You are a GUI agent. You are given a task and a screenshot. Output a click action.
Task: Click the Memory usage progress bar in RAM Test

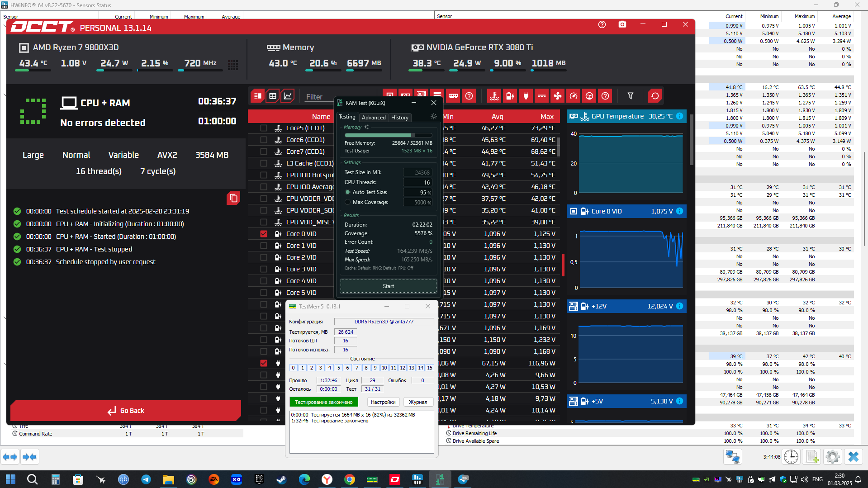[388, 135]
